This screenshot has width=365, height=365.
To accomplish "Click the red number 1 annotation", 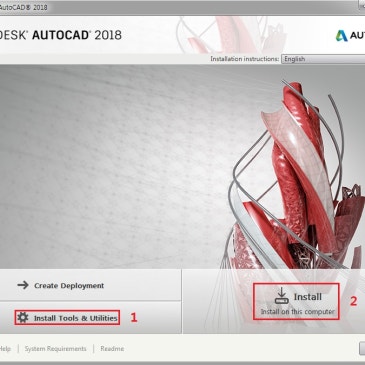I will (134, 317).
